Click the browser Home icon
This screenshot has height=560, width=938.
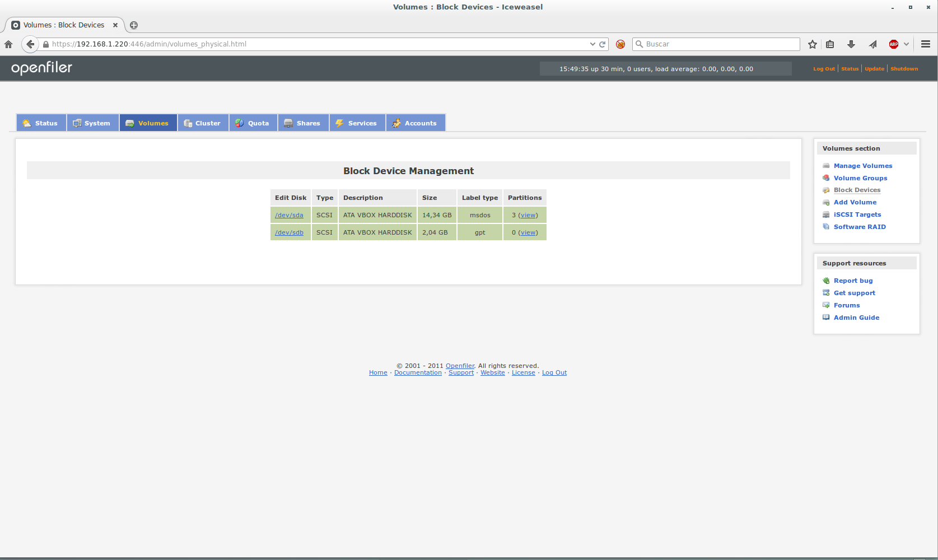(8, 44)
